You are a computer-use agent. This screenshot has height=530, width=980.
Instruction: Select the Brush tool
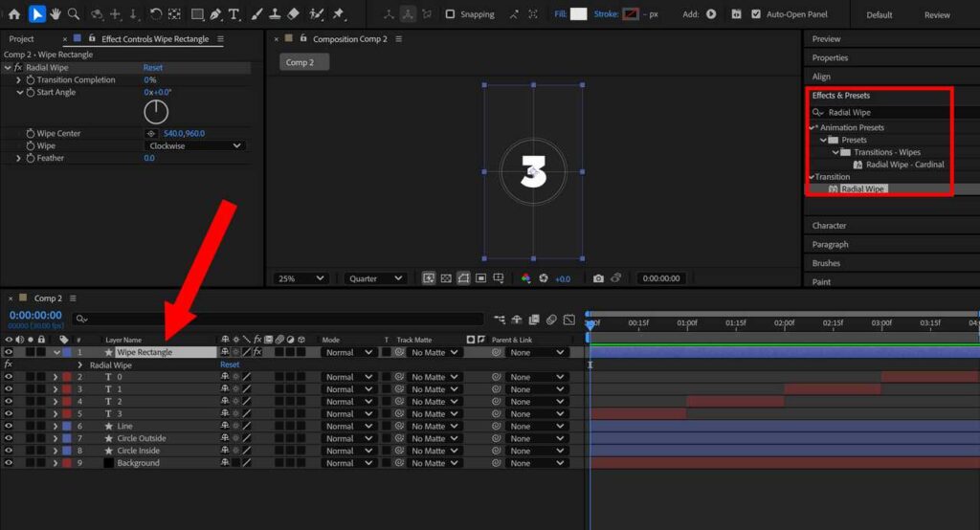pyautogui.click(x=256, y=13)
